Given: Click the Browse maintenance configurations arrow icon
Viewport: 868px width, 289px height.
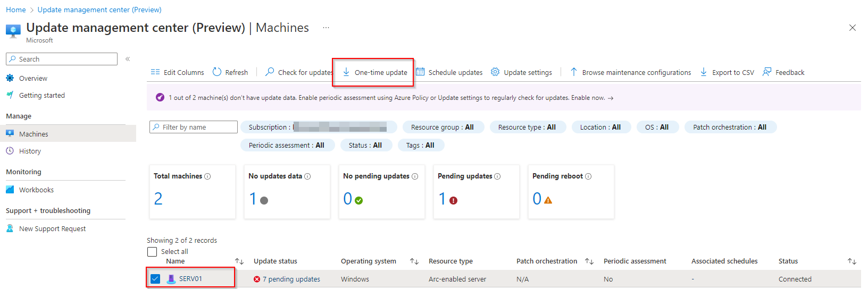Looking at the screenshot, I should [574, 72].
